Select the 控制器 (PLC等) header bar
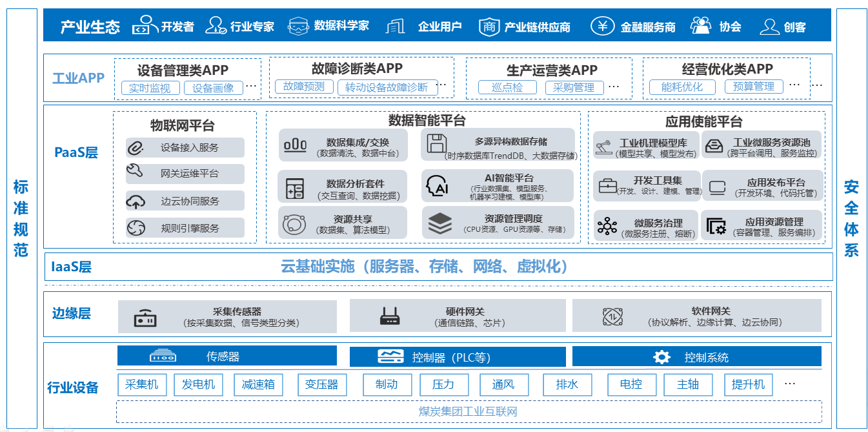The height and width of the screenshot is (432, 868). tap(457, 357)
